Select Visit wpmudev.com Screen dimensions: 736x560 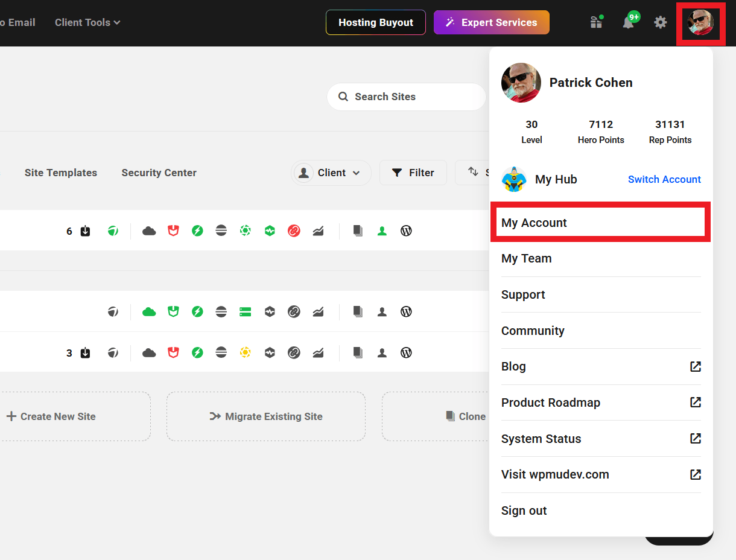coord(601,474)
